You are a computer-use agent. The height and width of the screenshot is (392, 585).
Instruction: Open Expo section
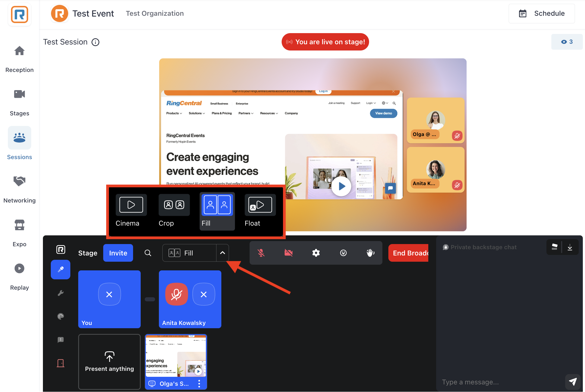[20, 233]
